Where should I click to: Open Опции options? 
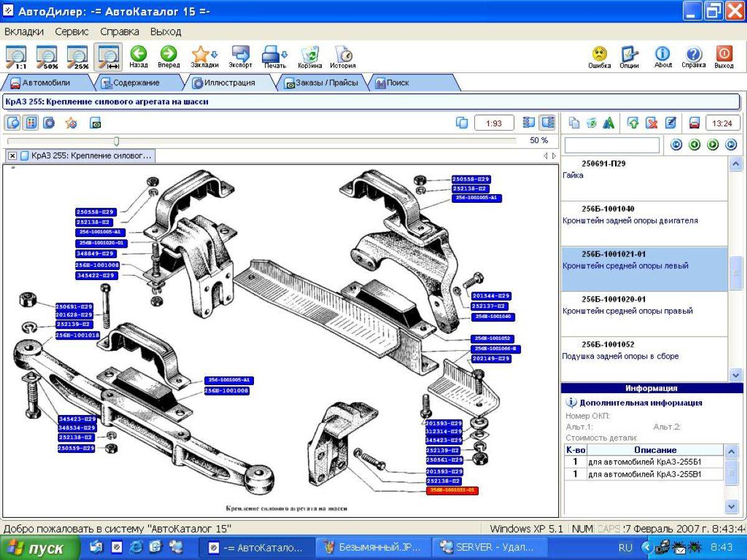(629, 57)
